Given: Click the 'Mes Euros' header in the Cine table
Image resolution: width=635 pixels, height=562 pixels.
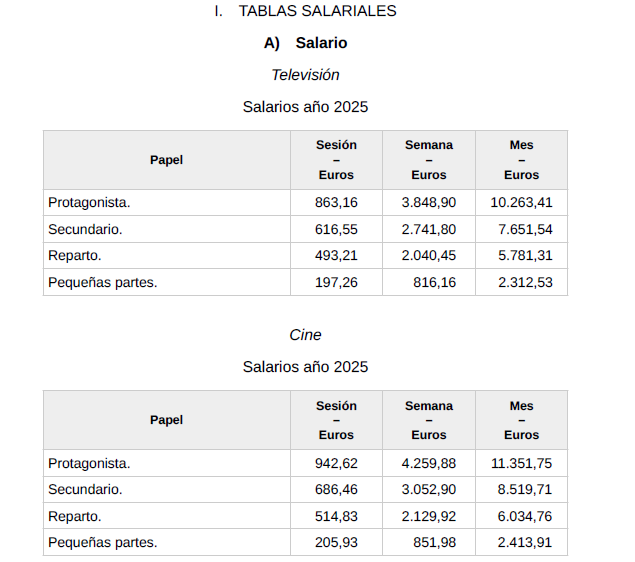Looking at the screenshot, I should click(x=521, y=420).
